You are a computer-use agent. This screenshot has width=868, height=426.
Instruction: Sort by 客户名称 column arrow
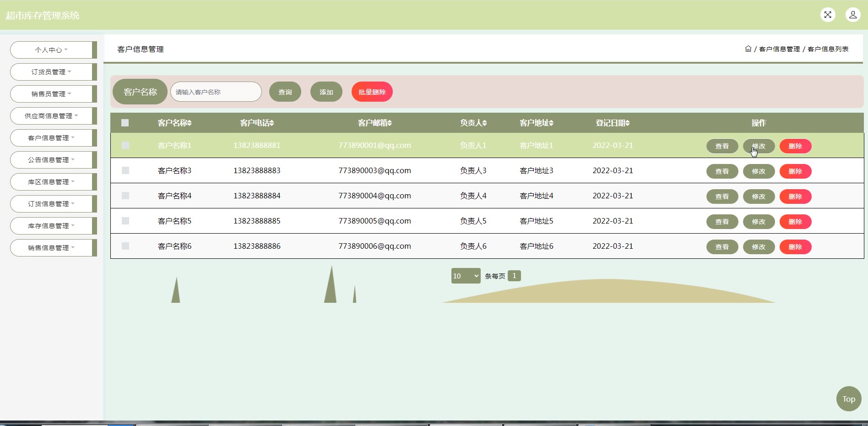[190, 123]
